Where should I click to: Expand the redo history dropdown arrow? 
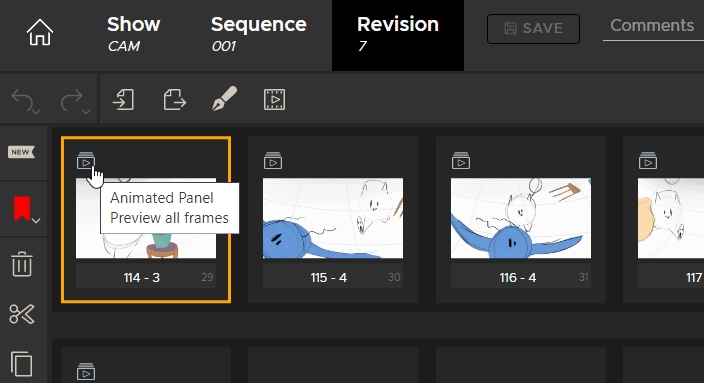86,111
